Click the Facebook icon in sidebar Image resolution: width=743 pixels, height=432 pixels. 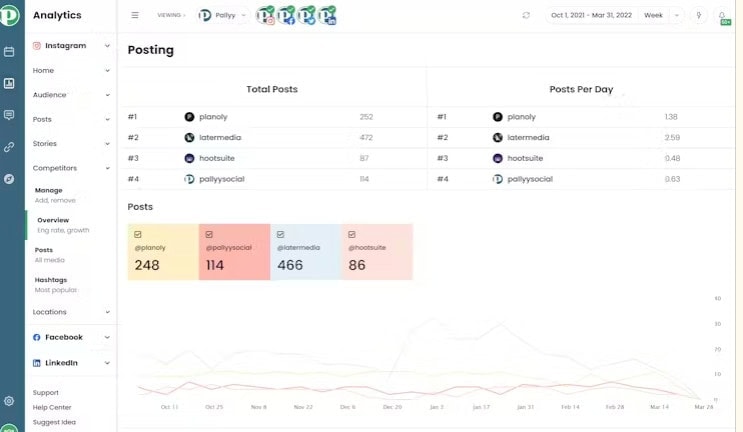tap(36, 337)
